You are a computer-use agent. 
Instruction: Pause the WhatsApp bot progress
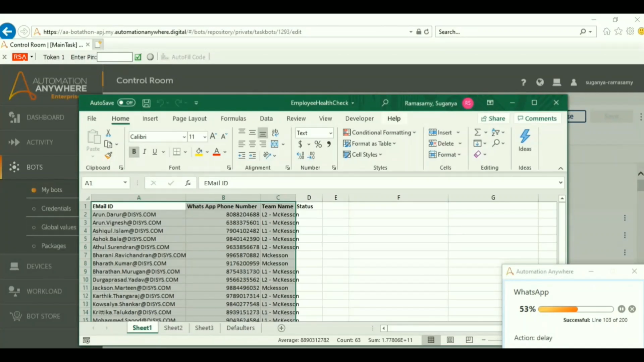[621, 309]
